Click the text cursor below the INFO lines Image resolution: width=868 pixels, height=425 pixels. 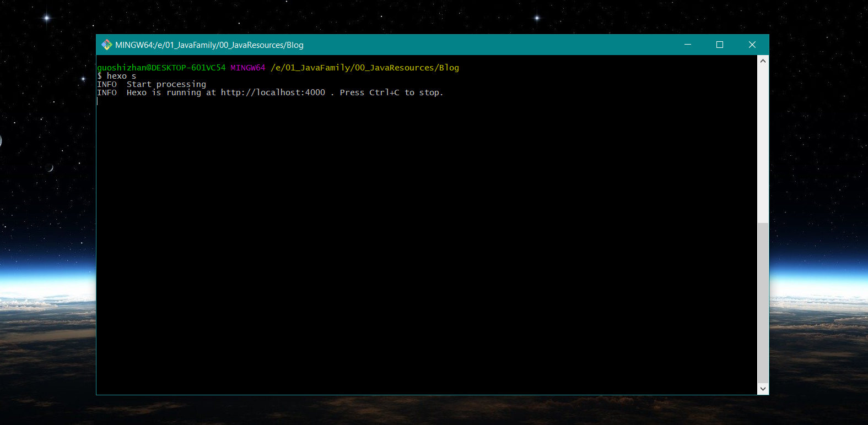pos(98,101)
